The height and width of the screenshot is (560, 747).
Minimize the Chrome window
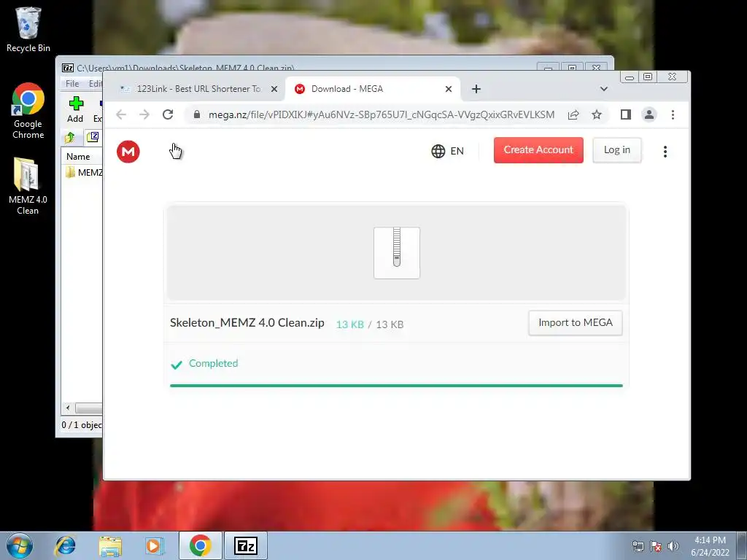pyautogui.click(x=630, y=77)
